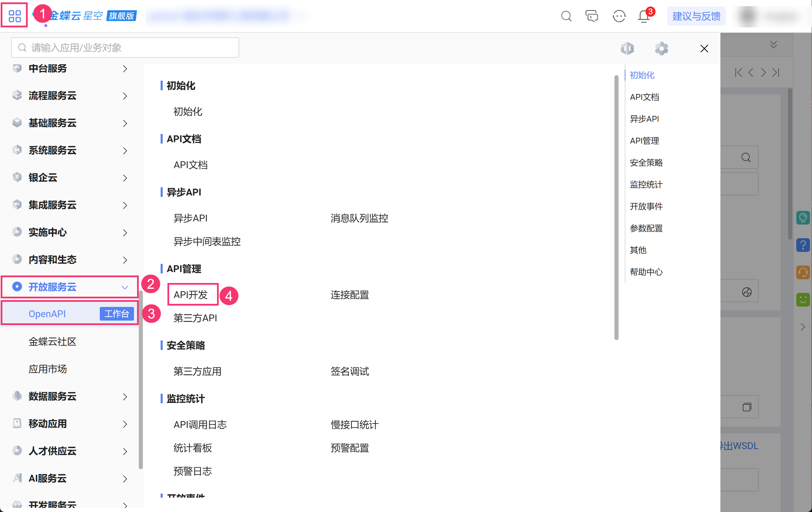Open the notification bell with badge
The height and width of the screenshot is (512, 812).
(644, 16)
